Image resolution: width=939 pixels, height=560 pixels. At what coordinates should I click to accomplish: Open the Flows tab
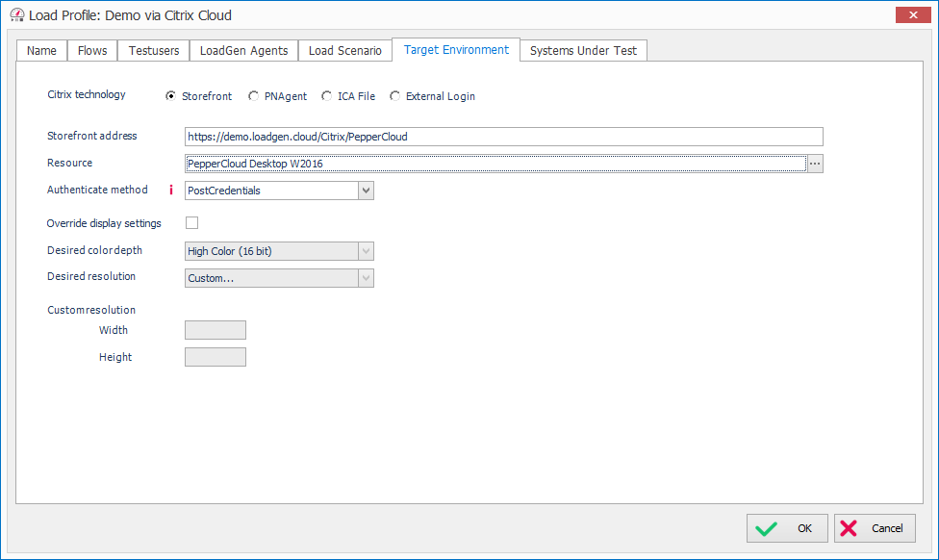(x=92, y=51)
